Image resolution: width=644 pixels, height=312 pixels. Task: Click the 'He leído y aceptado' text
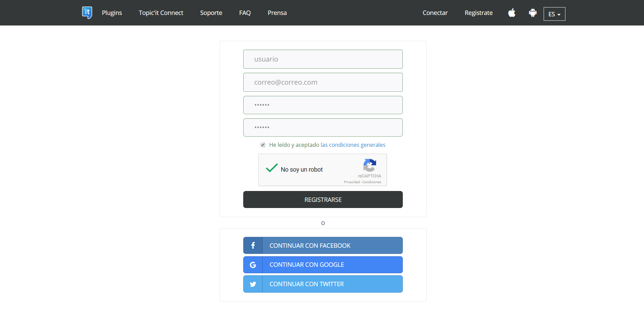click(294, 145)
